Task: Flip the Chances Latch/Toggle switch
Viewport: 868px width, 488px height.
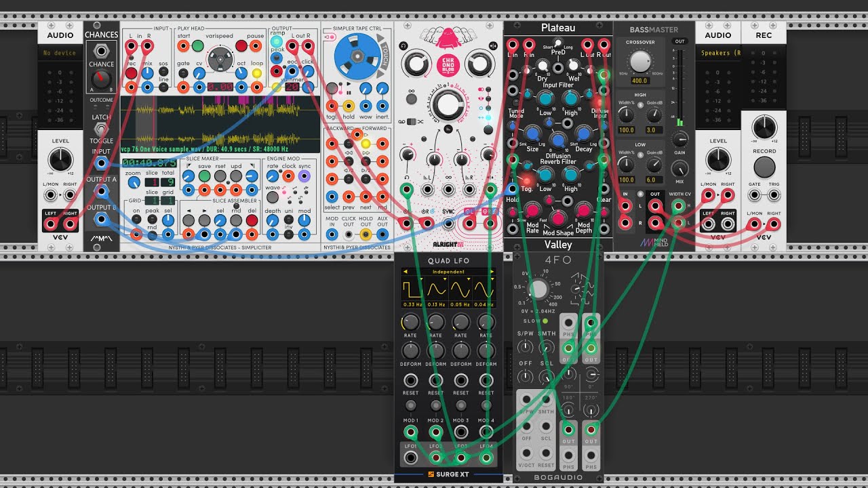Action: 101,129
